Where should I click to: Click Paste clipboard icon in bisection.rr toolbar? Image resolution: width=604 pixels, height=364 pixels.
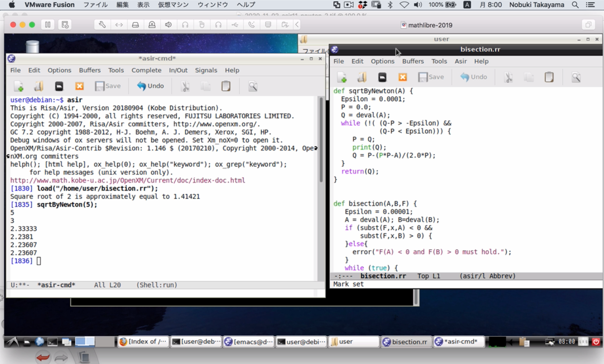click(x=549, y=77)
